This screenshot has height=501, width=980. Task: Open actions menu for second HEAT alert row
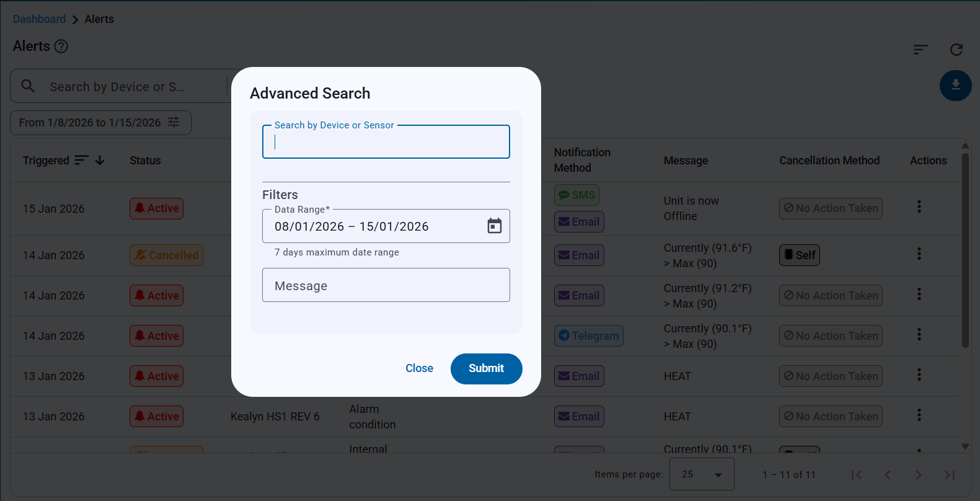[x=919, y=415]
